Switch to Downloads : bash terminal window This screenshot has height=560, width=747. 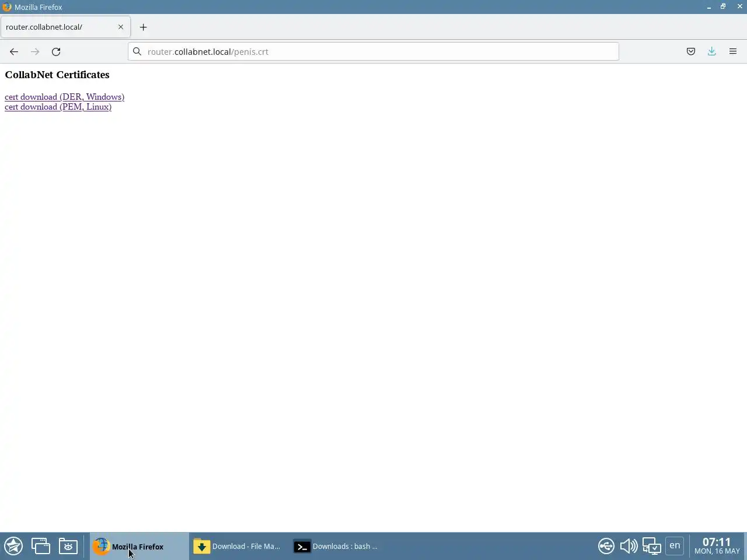coord(338,546)
